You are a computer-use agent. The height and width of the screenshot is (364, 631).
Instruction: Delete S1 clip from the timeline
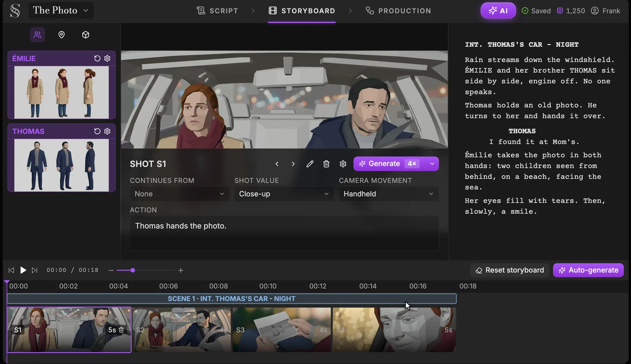(121, 330)
